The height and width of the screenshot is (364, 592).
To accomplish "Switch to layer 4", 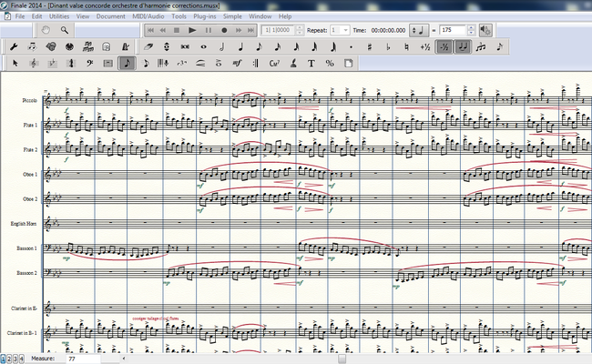I will [21, 359].
